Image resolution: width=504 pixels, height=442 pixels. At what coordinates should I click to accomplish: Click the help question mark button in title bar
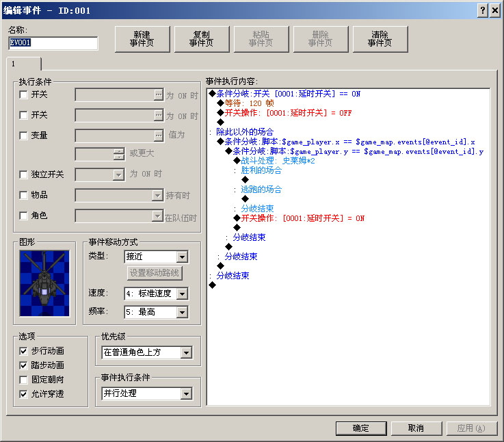483,11
